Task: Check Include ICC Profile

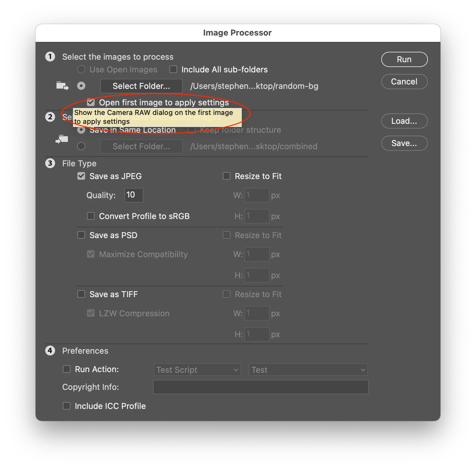Action: click(67, 406)
